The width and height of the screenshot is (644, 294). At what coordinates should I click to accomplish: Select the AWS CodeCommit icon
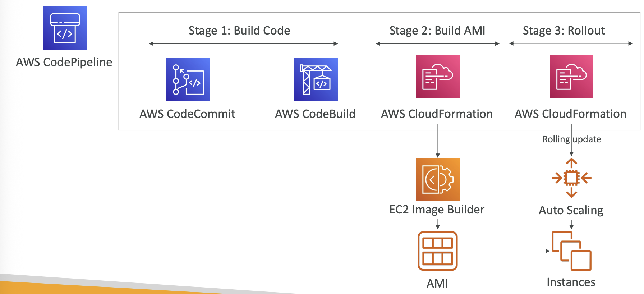(x=188, y=79)
